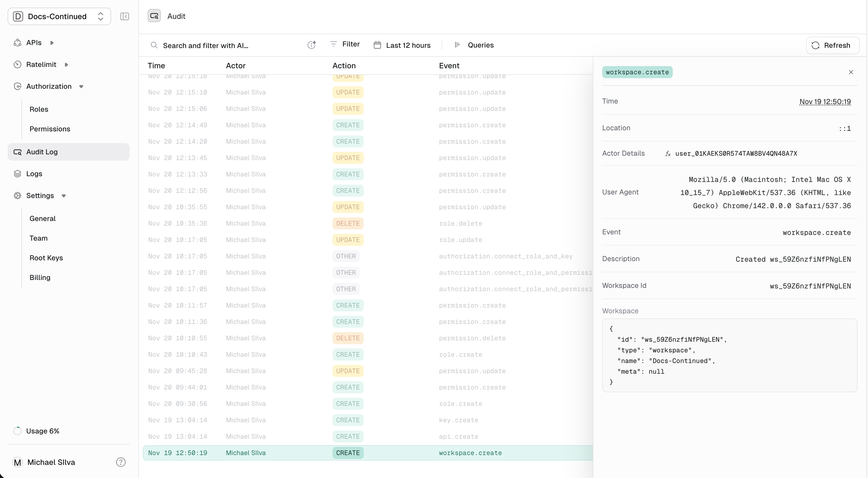
Task: Click the Usage 6% progress ring
Action: 18,431
